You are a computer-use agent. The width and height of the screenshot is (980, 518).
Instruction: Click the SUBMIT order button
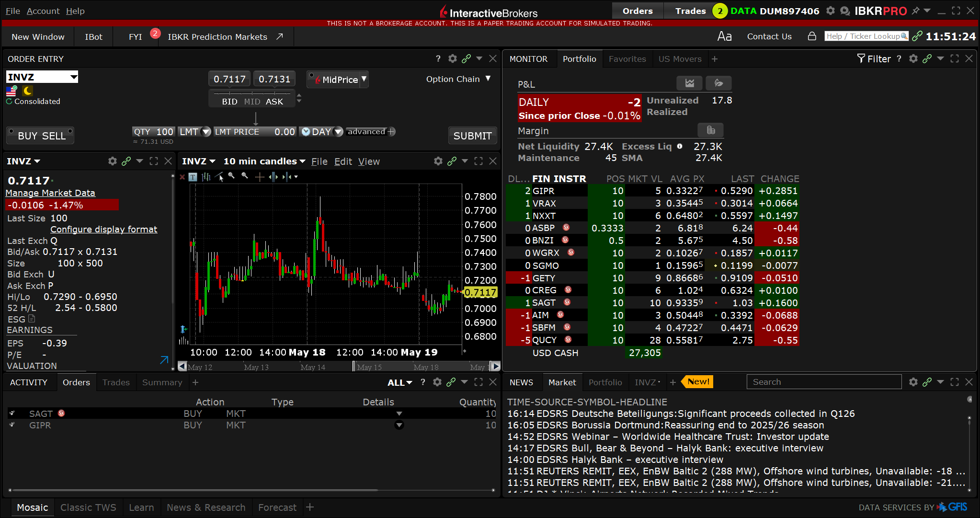click(x=472, y=136)
